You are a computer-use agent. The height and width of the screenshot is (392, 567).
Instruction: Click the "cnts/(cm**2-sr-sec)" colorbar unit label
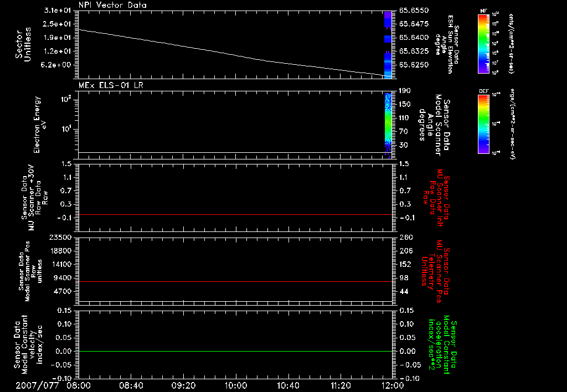(x=511, y=43)
